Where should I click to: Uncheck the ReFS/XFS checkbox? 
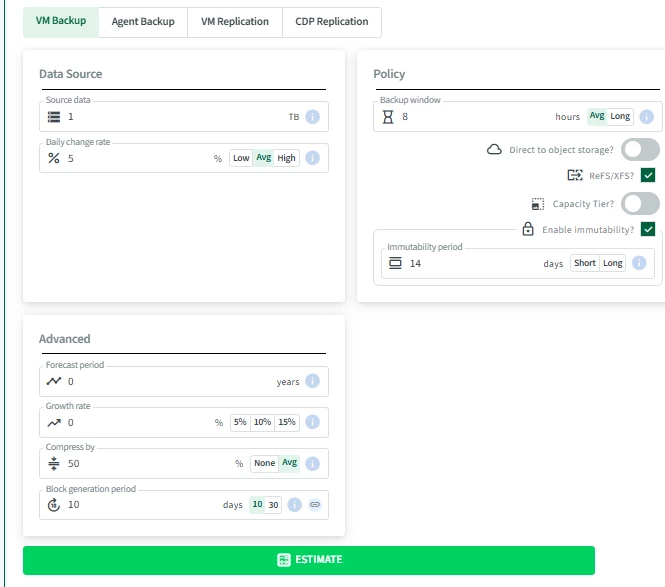coord(648,175)
